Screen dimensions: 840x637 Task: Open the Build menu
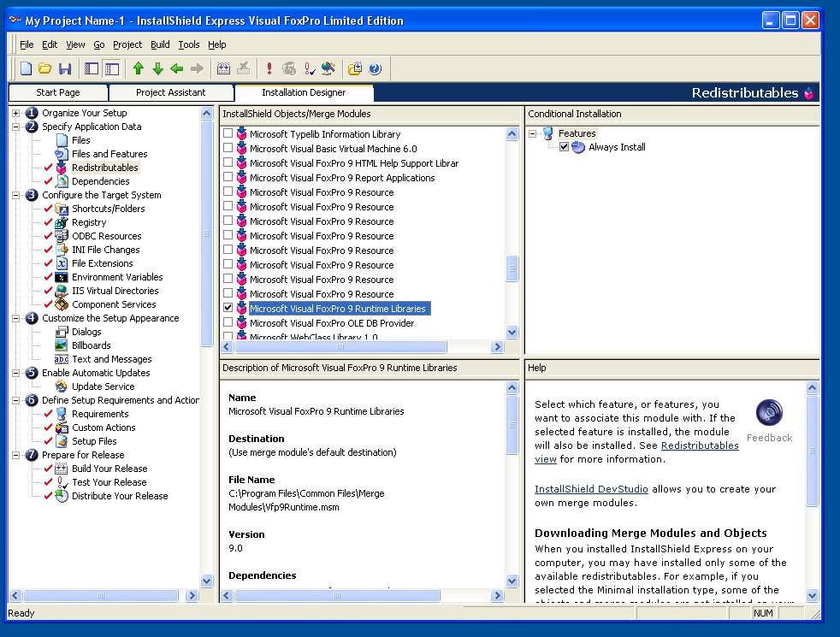(160, 44)
